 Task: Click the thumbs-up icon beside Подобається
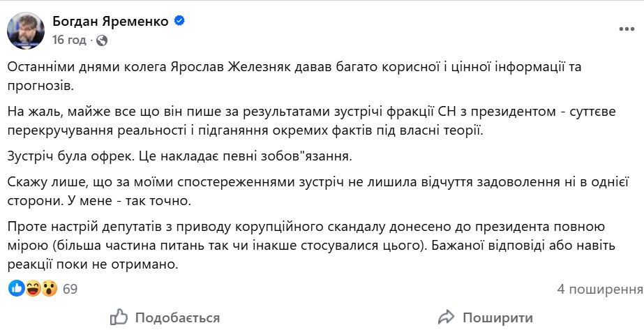click(x=119, y=317)
